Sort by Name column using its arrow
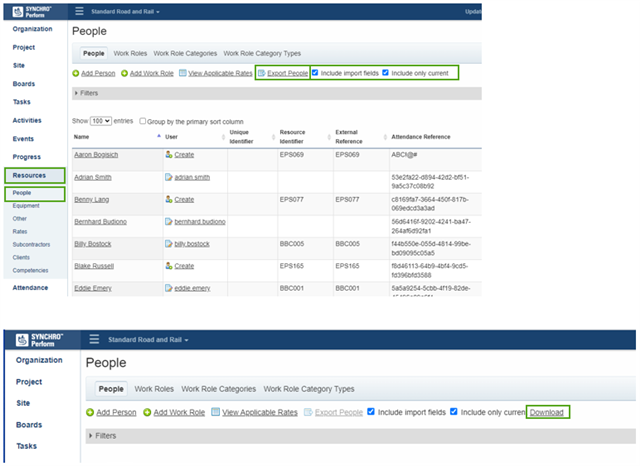This screenshot has width=640, height=466. (159, 136)
